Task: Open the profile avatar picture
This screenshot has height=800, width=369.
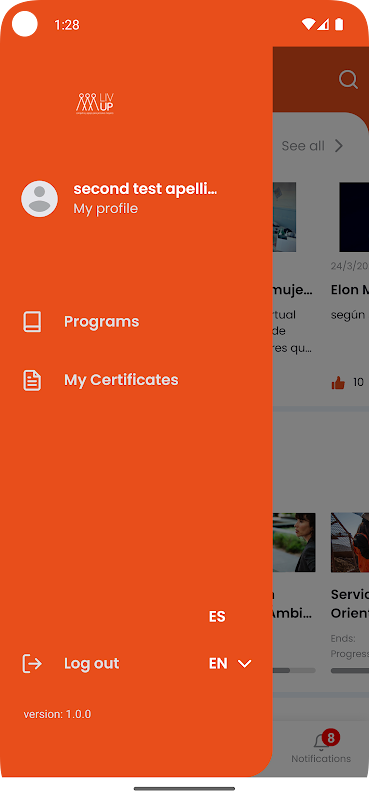Action: (x=39, y=199)
